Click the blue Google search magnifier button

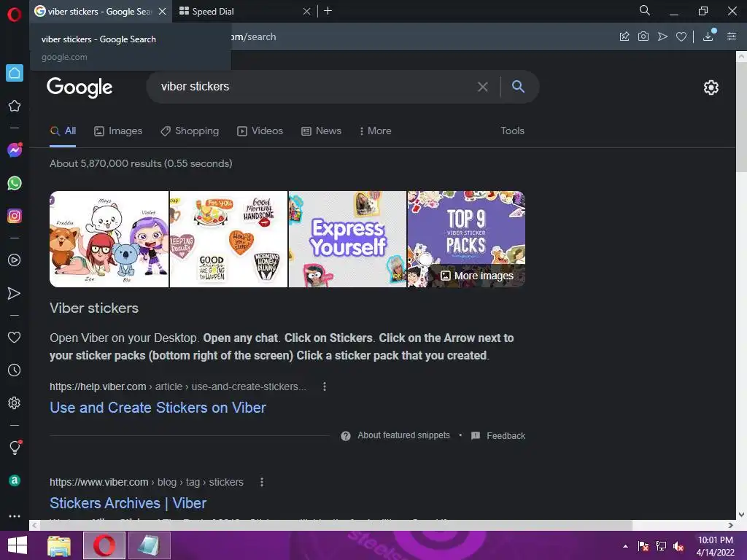coord(518,86)
